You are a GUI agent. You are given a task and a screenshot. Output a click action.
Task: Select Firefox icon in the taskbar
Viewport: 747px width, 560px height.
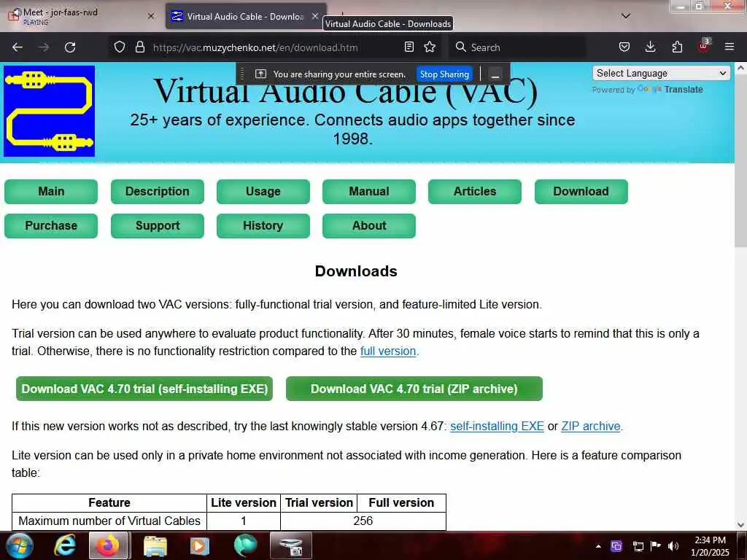(108, 545)
